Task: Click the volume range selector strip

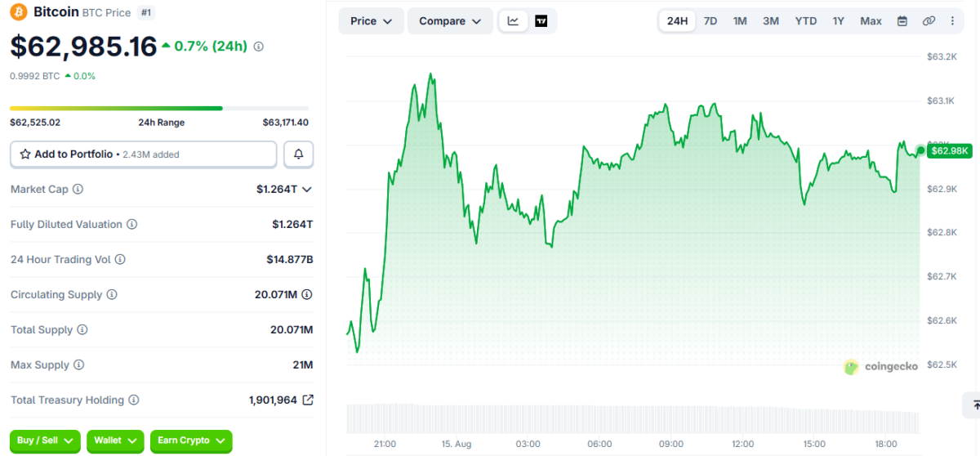Action: [x=633, y=418]
